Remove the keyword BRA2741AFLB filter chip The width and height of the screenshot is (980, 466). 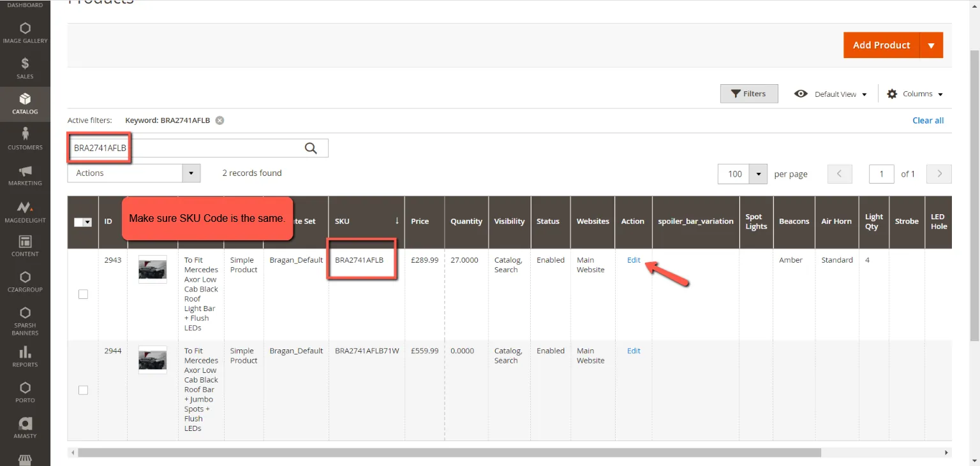coord(219,120)
